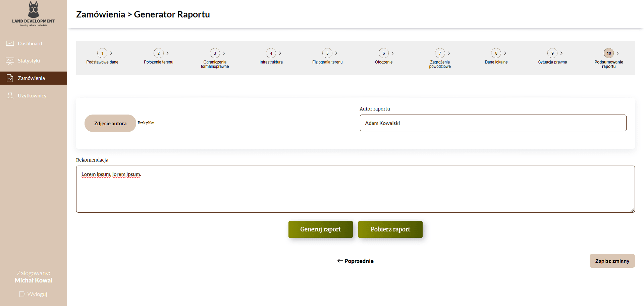This screenshot has height=306, width=644.
Task: Upload photo via Zdjęcie autora button
Action: click(x=110, y=123)
